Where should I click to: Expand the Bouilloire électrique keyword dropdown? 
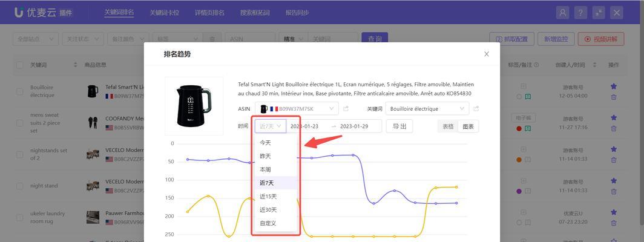pos(427,109)
